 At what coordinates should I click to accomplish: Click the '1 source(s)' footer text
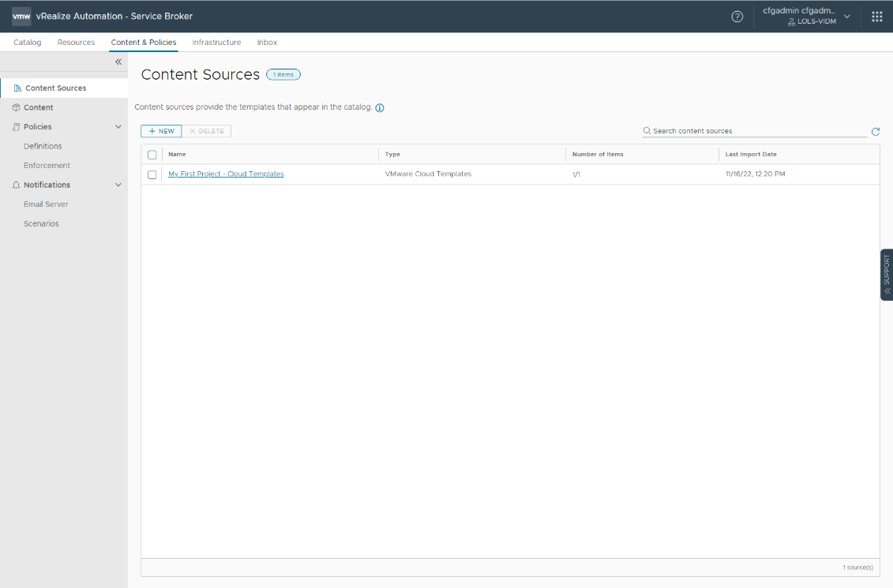pyautogui.click(x=857, y=567)
